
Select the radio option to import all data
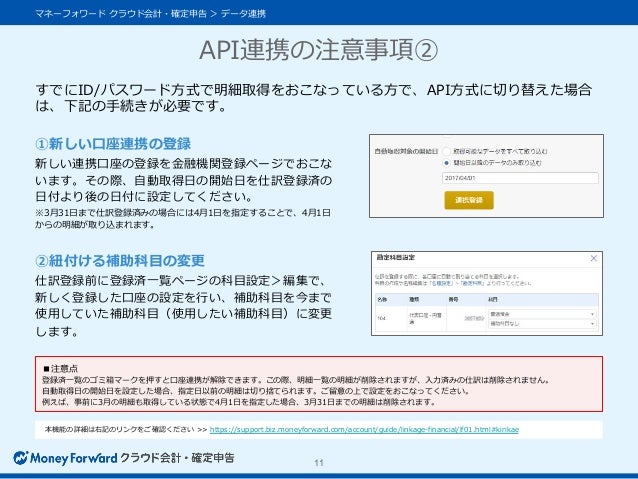446,151
